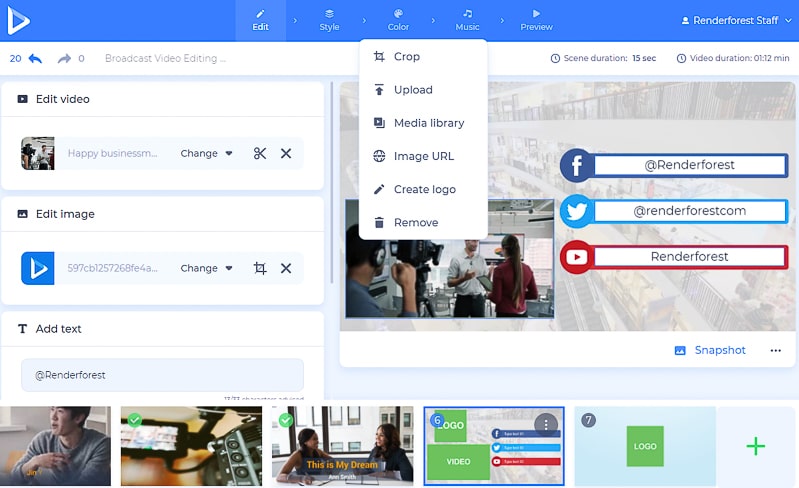The height and width of the screenshot is (488, 799).
Task: Open the three-dot menu beside Snapshot
Action: [x=775, y=350]
